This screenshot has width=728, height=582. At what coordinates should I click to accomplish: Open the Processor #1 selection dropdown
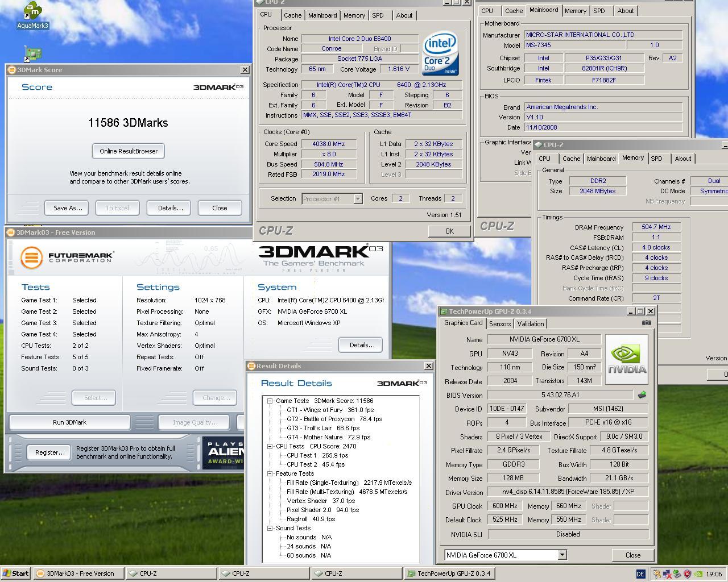pos(358,199)
